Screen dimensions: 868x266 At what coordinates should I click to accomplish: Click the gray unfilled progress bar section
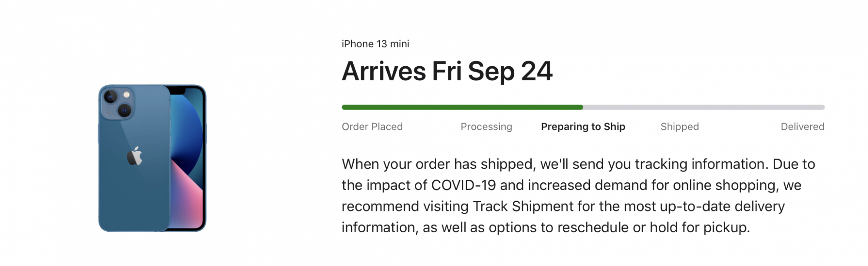[703, 107]
